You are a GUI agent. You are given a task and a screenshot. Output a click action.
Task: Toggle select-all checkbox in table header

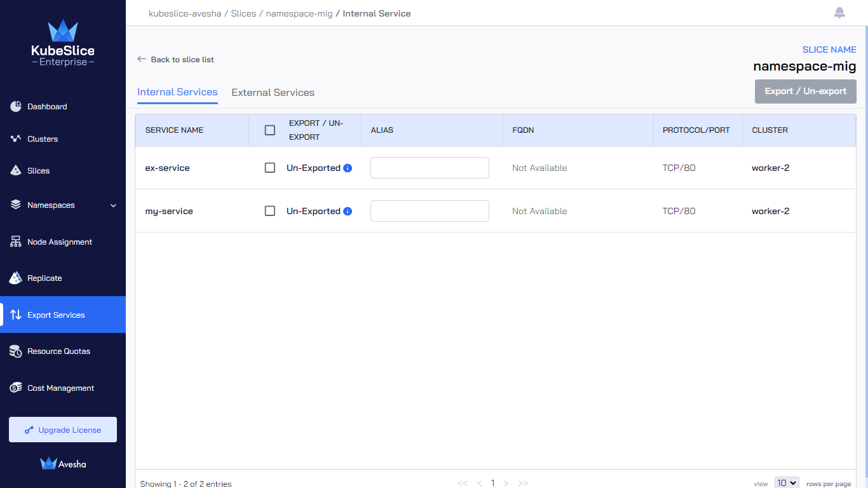pyautogui.click(x=270, y=130)
